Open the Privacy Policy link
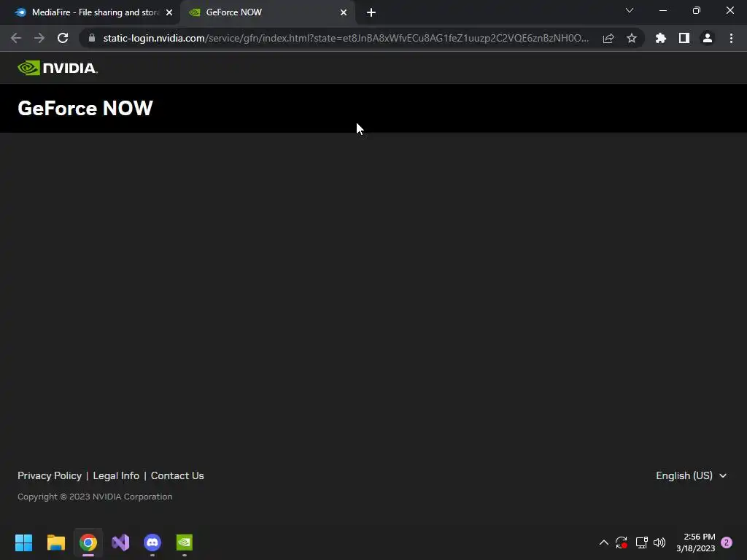This screenshot has width=747, height=560. pos(50,475)
